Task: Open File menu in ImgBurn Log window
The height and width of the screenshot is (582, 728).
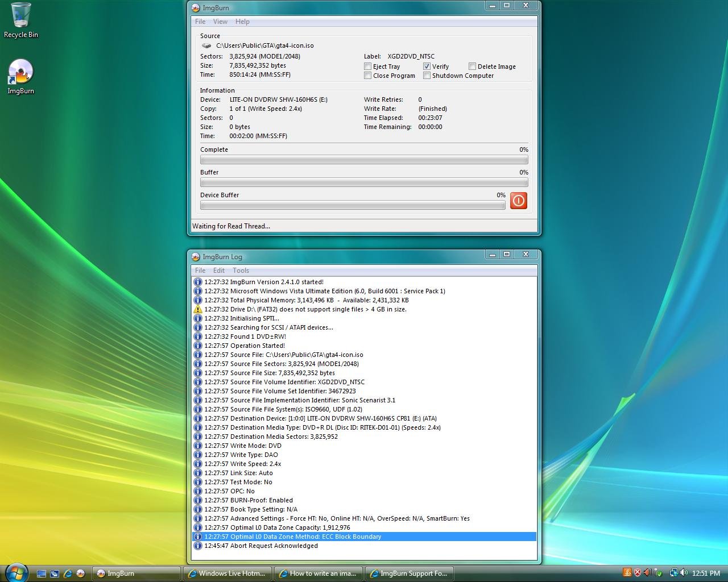Action: pos(200,271)
